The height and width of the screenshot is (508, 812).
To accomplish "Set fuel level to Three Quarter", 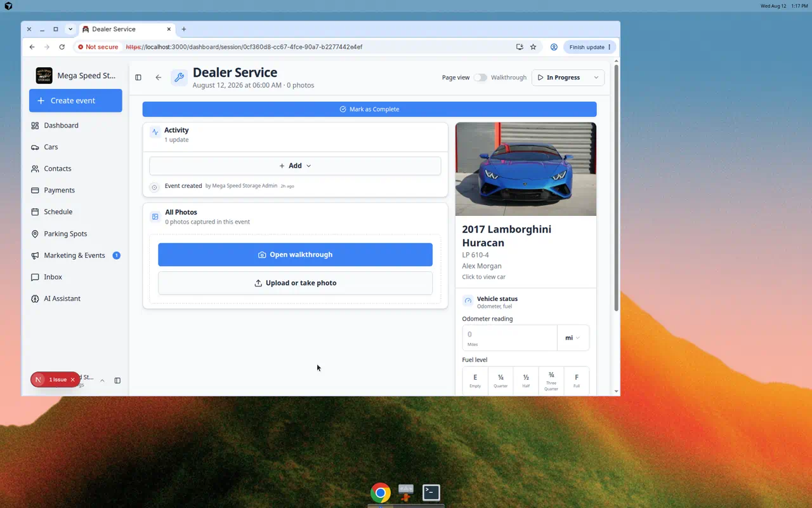I will click(551, 381).
